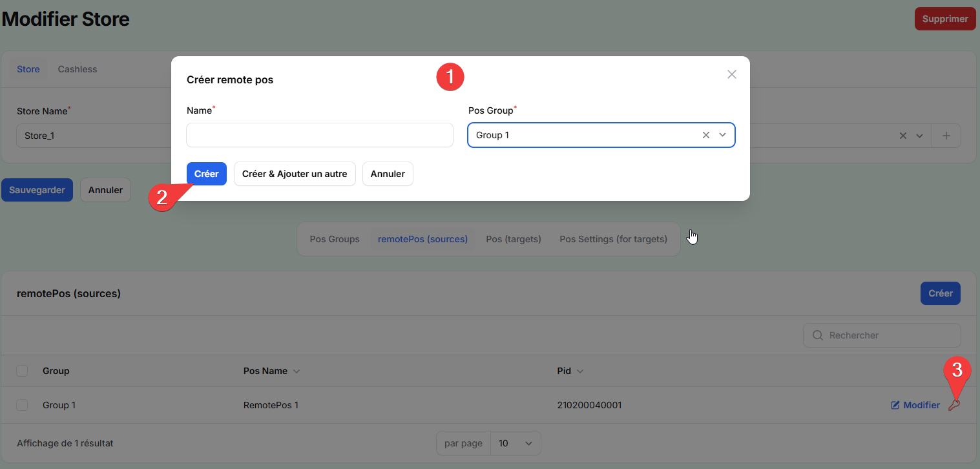Open Pos Settings (for targets) tab

pos(614,239)
